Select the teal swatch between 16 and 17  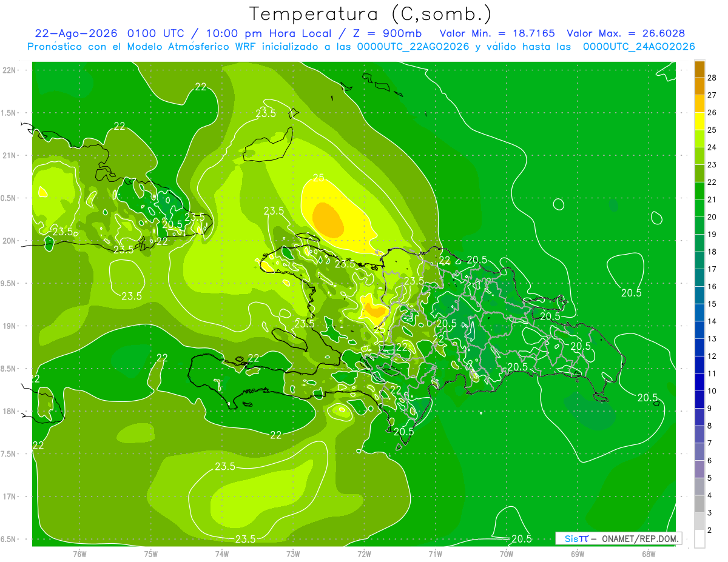699,278
